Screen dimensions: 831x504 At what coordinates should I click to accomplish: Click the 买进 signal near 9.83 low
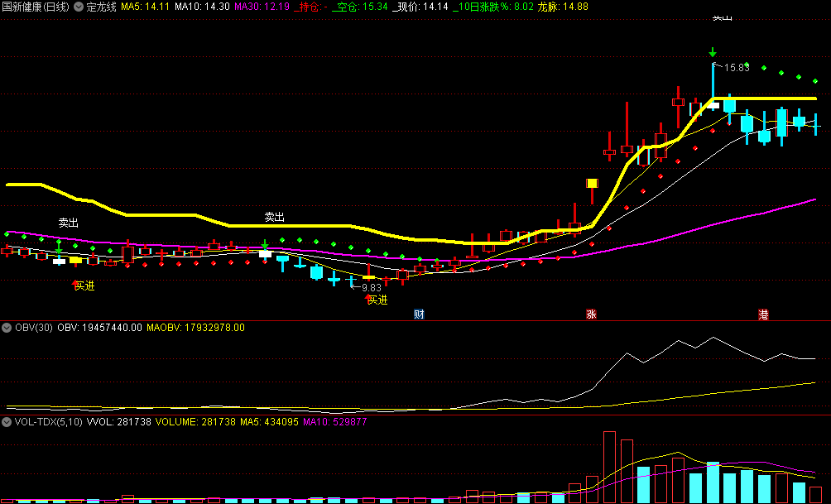pos(377,300)
